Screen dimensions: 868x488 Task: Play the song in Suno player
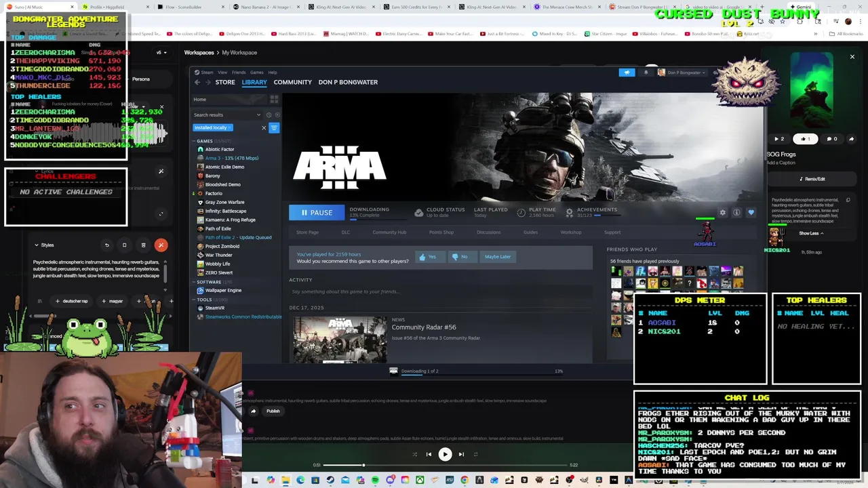click(x=445, y=454)
